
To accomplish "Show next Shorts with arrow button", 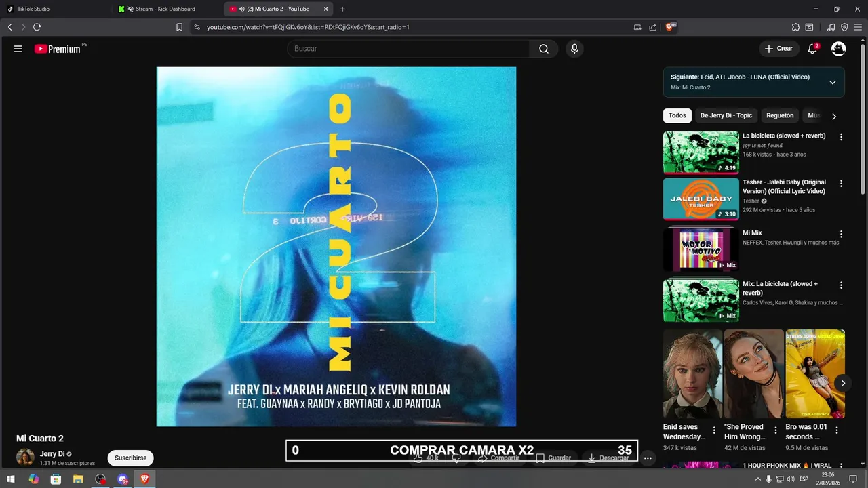I will [x=843, y=383].
